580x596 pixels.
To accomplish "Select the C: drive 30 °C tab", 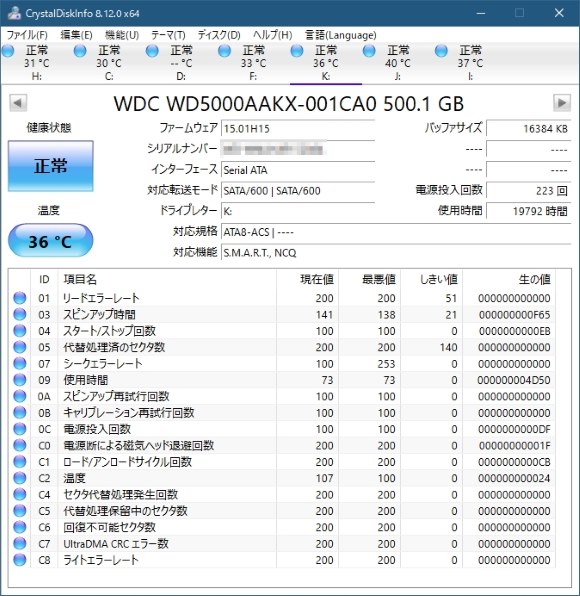I will point(109,63).
